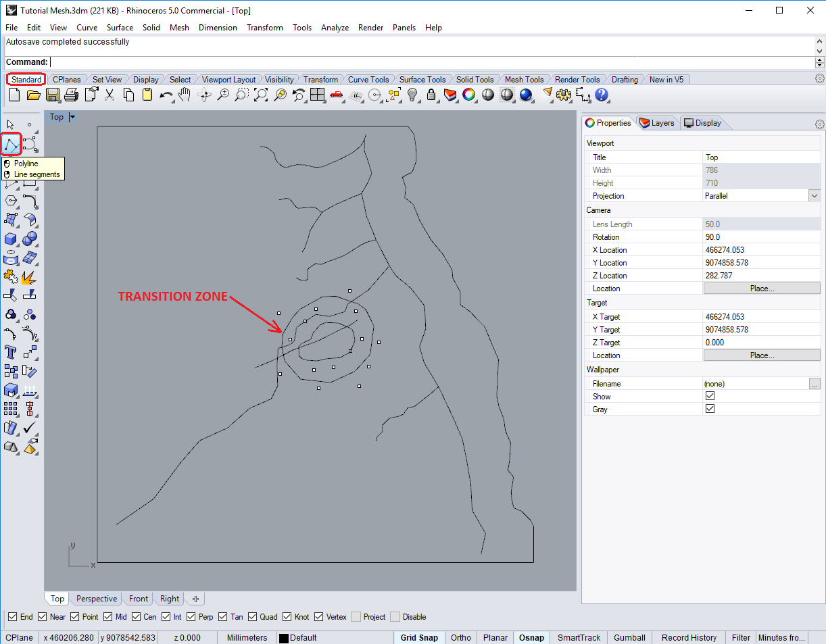Click the Hide objects lightbulb icon

pyautogui.click(x=412, y=95)
